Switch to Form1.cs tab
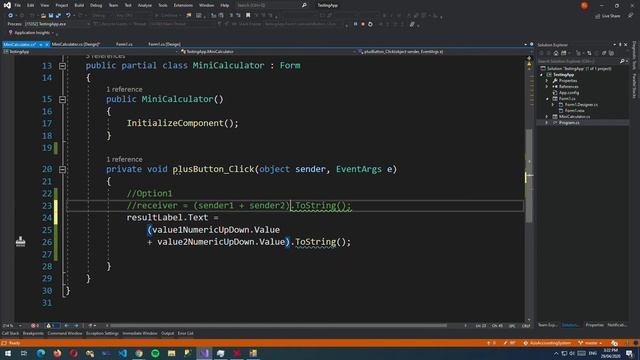Image resolution: width=640 pixels, height=360 pixels. pyautogui.click(x=124, y=44)
